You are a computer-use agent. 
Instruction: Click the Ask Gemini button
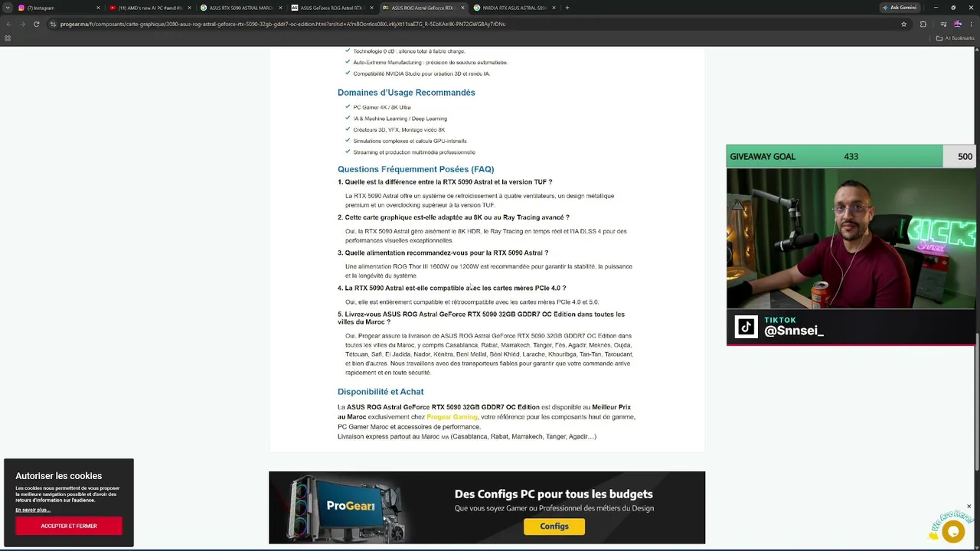click(900, 8)
